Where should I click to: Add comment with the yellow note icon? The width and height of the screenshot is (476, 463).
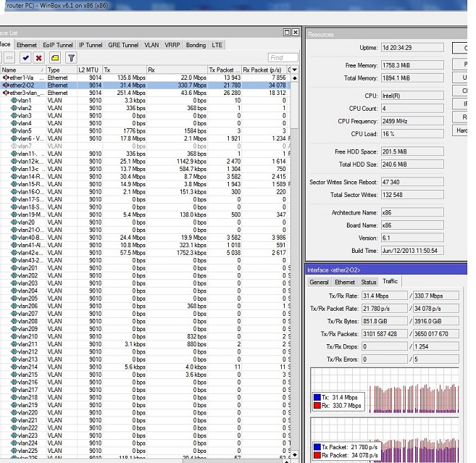point(55,58)
